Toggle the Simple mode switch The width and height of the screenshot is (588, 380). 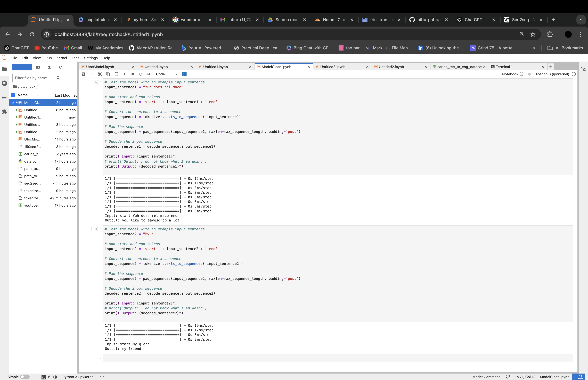pos(25,377)
